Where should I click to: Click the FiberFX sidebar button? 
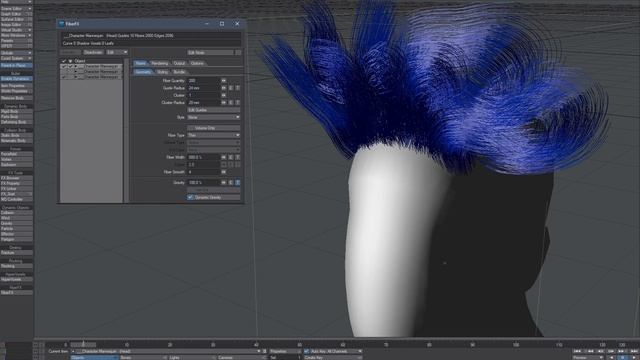click(16, 293)
